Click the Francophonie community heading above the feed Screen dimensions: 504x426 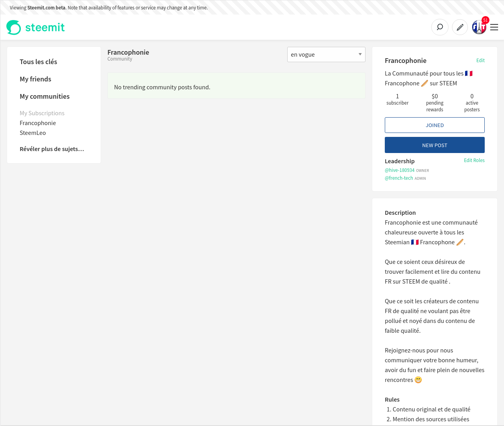(x=128, y=52)
